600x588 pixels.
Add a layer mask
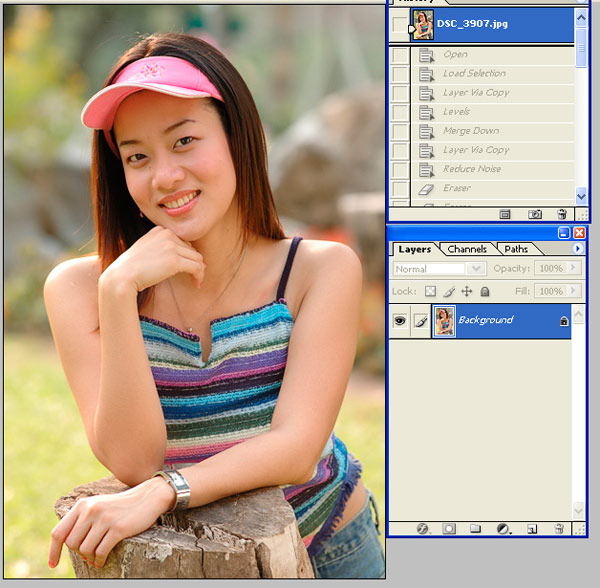(449, 529)
